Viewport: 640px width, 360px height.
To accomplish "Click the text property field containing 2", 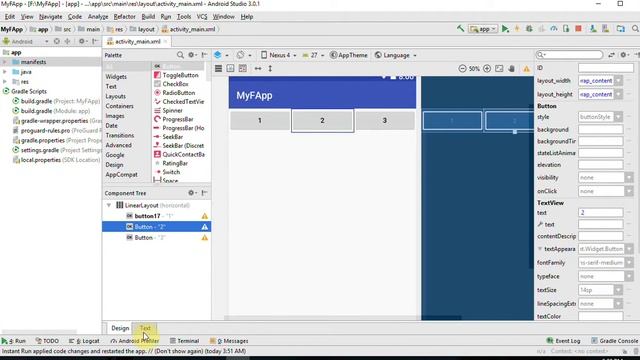I will click(x=601, y=213).
